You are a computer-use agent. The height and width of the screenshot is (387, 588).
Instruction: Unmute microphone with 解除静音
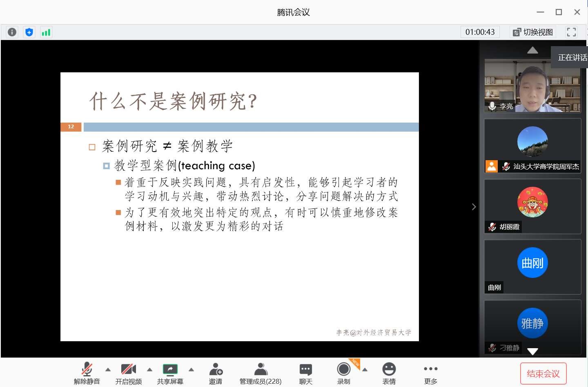(87, 373)
